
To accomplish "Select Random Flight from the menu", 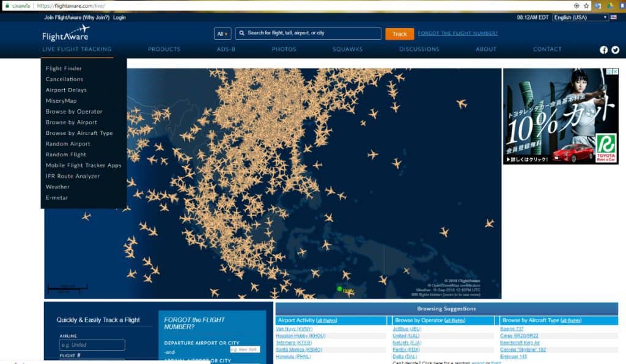I will (66, 155).
